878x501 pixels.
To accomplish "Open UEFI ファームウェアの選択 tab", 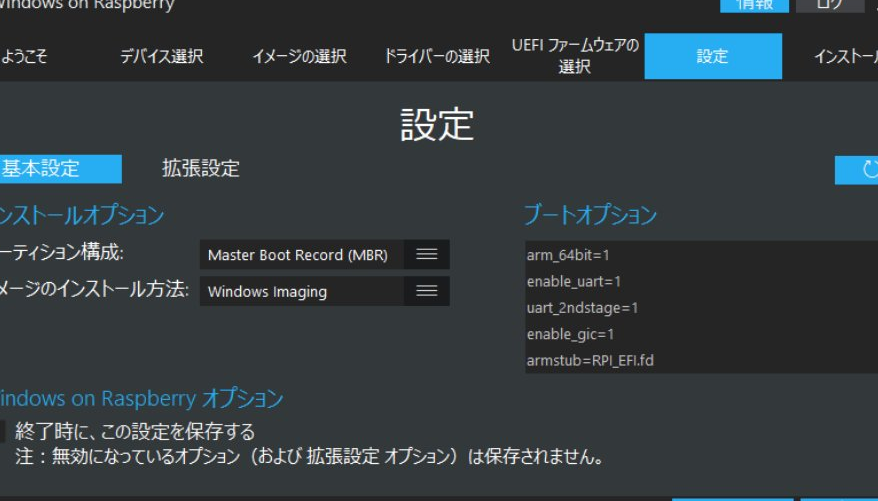I will click(575, 57).
